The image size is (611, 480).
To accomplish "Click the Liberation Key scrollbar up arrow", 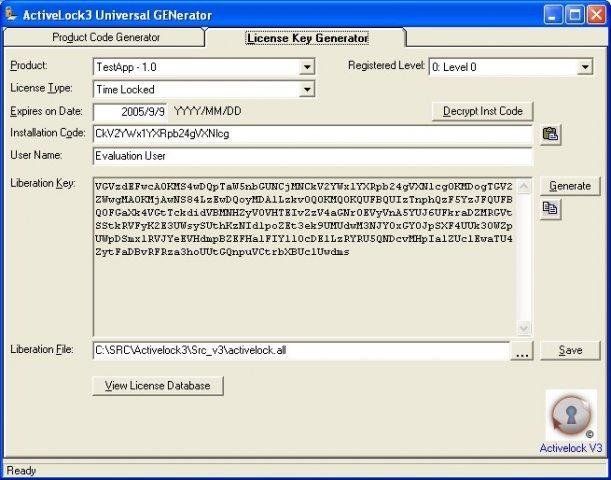I will pyautogui.click(x=524, y=186).
